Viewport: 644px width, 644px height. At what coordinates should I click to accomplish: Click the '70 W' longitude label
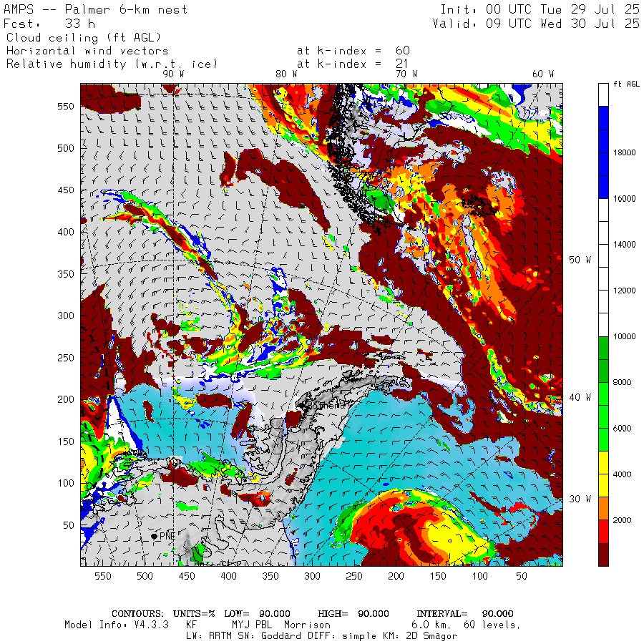coord(406,74)
